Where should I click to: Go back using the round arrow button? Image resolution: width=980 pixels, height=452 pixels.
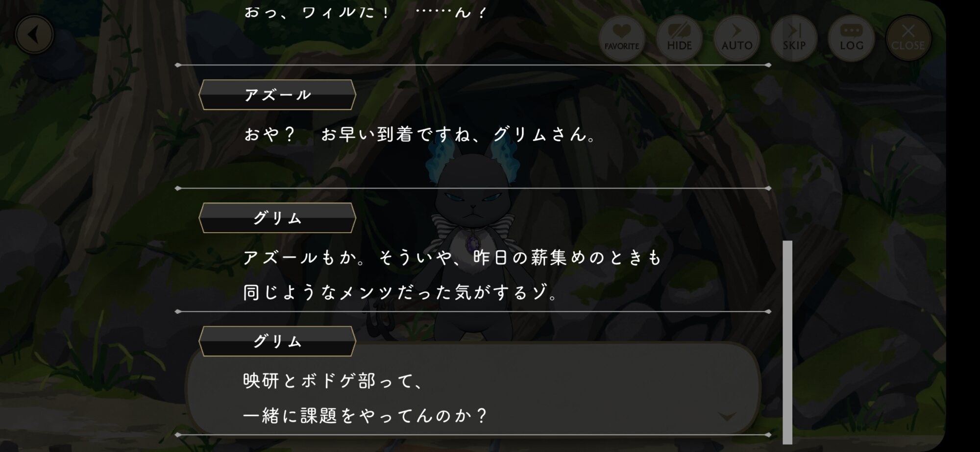pyautogui.click(x=34, y=35)
